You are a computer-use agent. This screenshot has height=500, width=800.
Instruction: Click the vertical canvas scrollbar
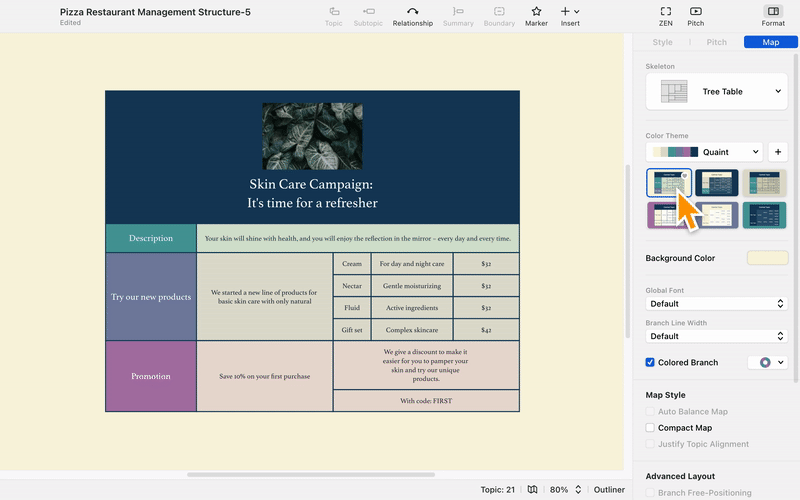[628, 252]
